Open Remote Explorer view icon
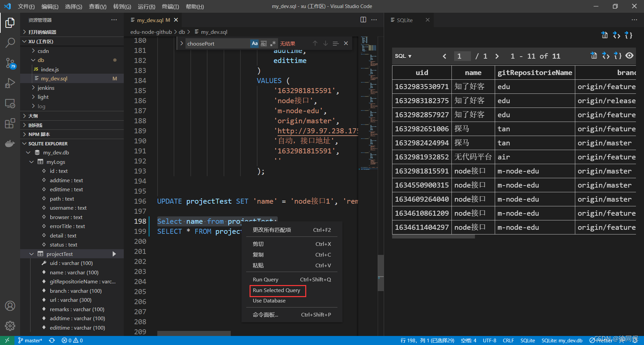644x345 pixels. (10, 103)
